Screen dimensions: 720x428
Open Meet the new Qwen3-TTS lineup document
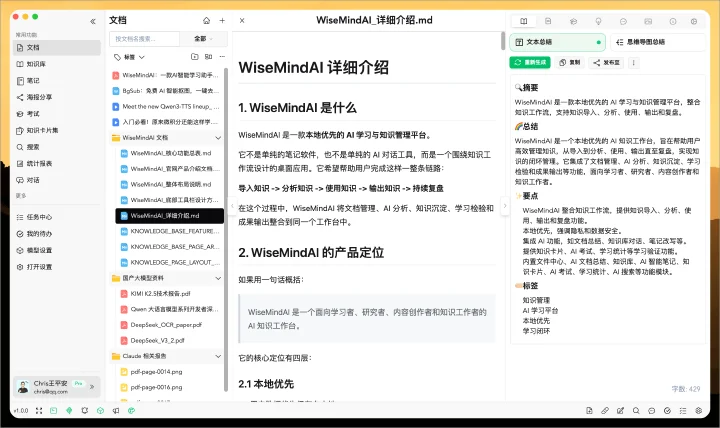[x=166, y=106]
